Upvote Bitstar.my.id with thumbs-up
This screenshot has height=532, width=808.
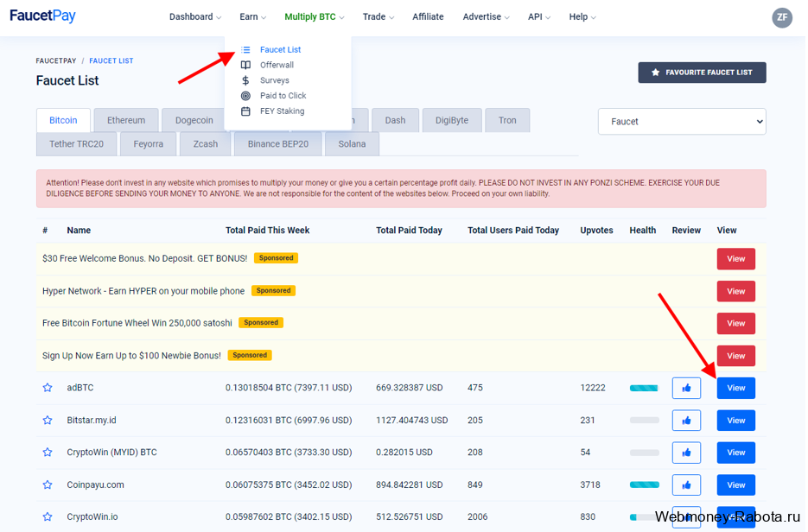(686, 421)
